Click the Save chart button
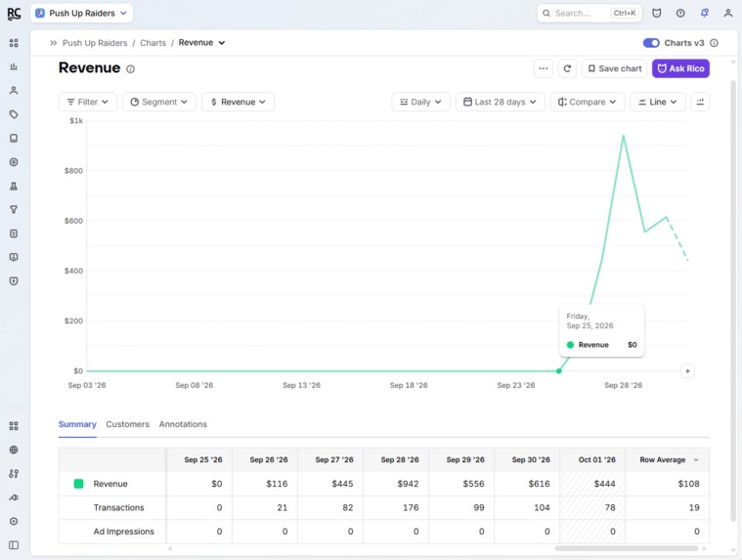Viewport: 742px width, 560px height. [x=614, y=68]
